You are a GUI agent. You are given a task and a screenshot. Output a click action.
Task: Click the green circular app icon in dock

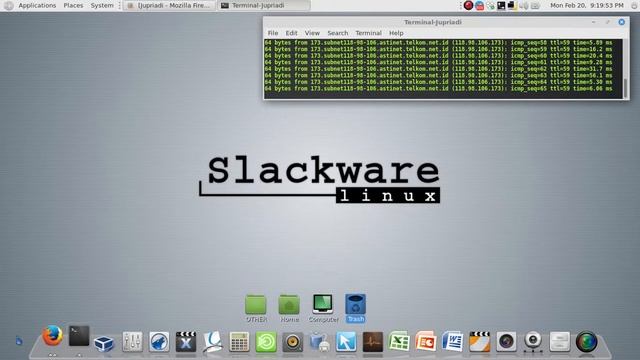tap(266, 342)
